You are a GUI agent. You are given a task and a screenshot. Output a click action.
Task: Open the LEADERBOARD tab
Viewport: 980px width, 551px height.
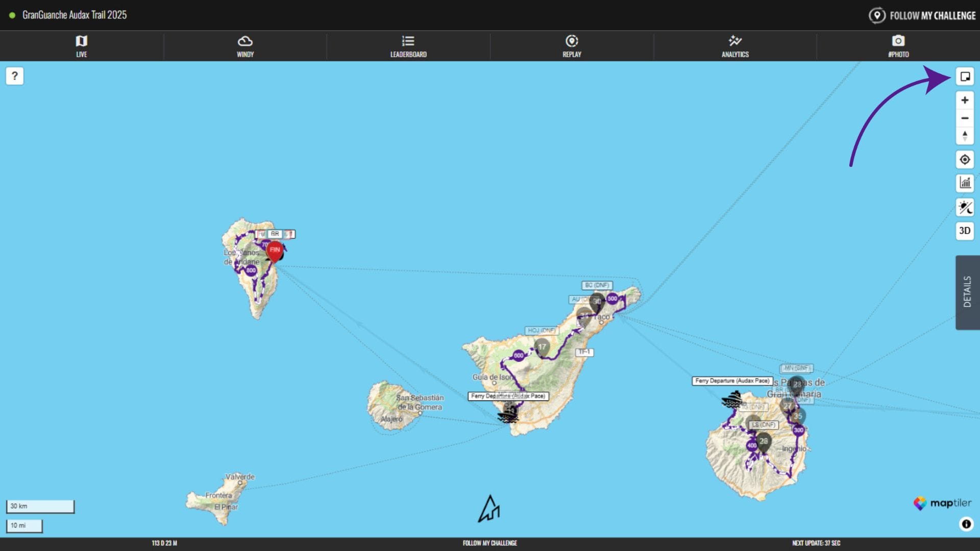coord(408,46)
